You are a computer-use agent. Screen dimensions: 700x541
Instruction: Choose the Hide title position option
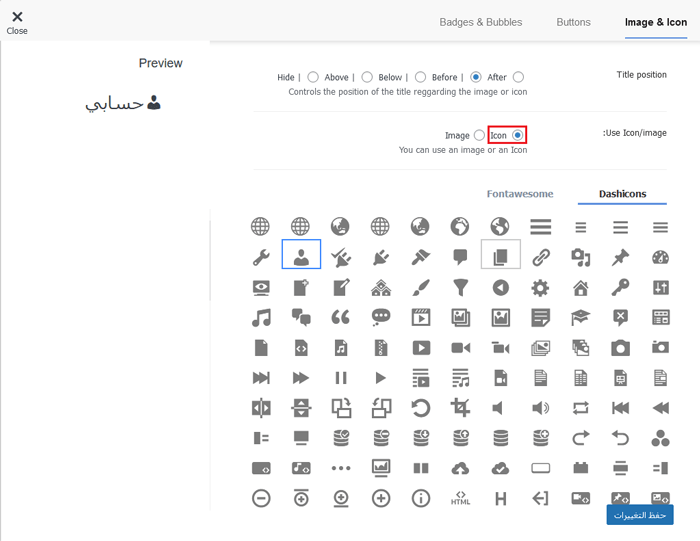click(x=313, y=77)
